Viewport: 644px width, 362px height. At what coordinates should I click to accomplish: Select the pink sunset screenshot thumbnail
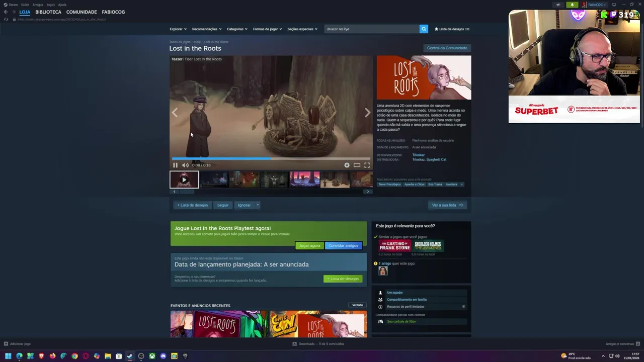pos(305,179)
